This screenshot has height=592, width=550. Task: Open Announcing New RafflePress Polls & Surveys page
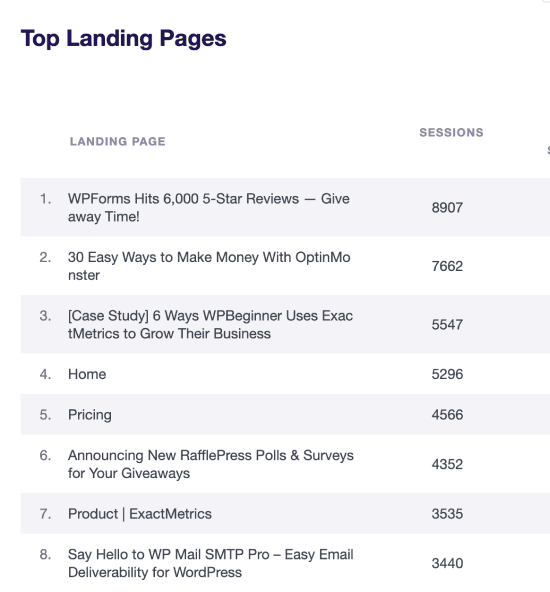(211, 464)
